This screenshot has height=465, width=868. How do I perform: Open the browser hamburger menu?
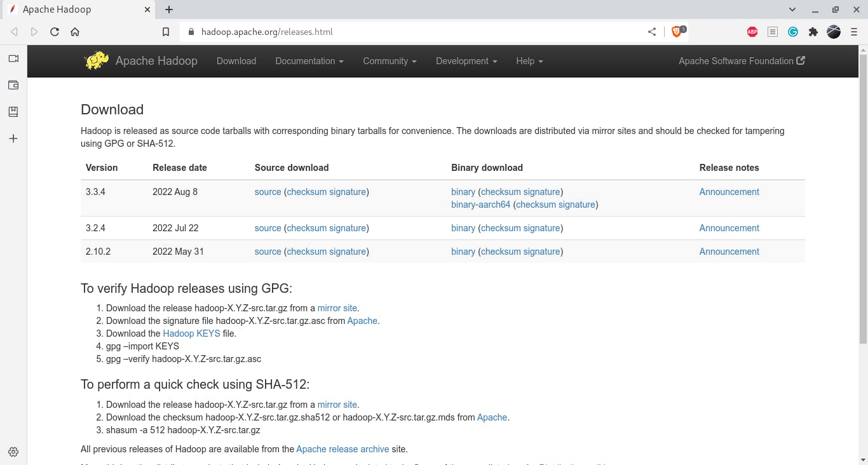pyautogui.click(x=854, y=32)
